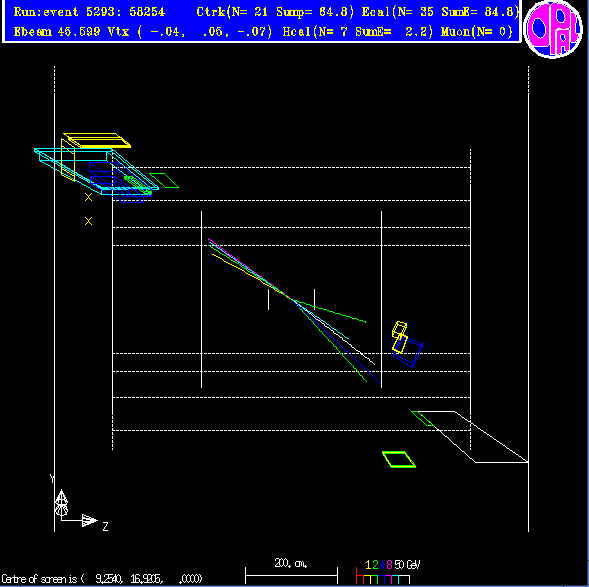Viewport: 589px width, 587px height.
Task: Click the large yellow calorimeter block at top-left
Action: (97, 140)
